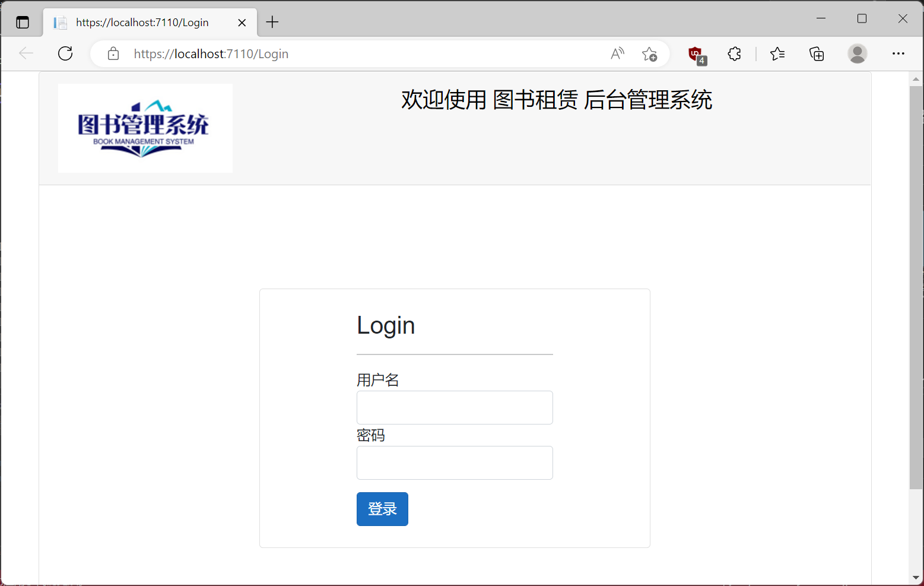This screenshot has height=586, width=924.
Task: Click the site security lock icon
Action: (x=113, y=53)
